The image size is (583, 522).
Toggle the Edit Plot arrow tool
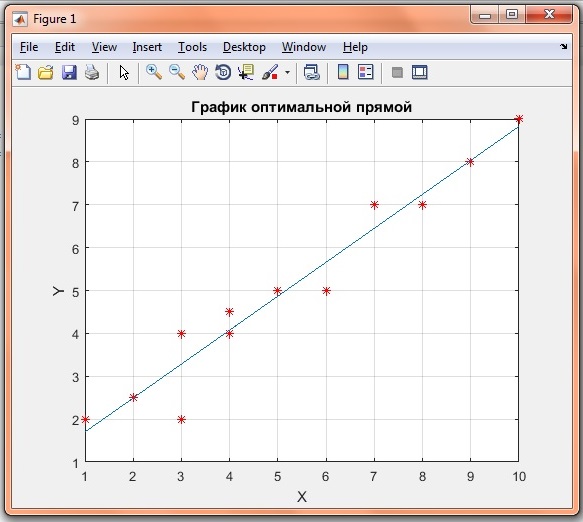[x=124, y=72]
